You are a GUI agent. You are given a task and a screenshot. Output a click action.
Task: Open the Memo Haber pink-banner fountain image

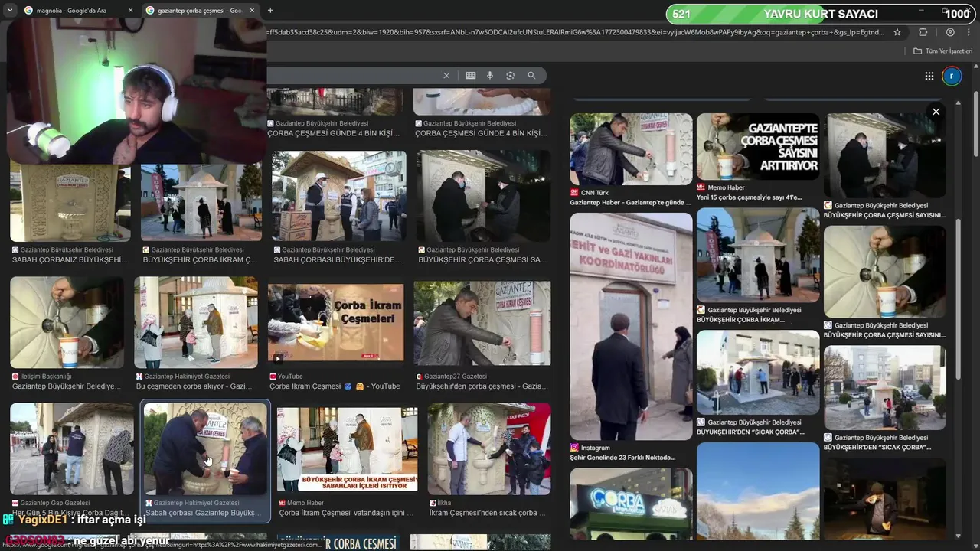pos(348,449)
